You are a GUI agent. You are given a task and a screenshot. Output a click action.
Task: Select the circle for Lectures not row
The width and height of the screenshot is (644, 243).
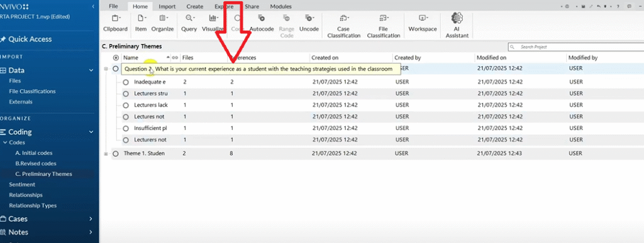click(126, 117)
